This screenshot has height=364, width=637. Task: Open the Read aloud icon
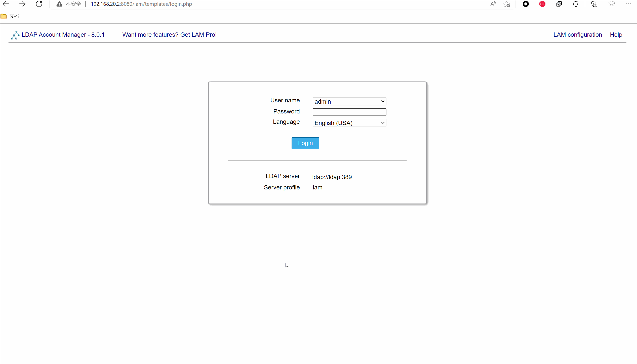point(493,4)
